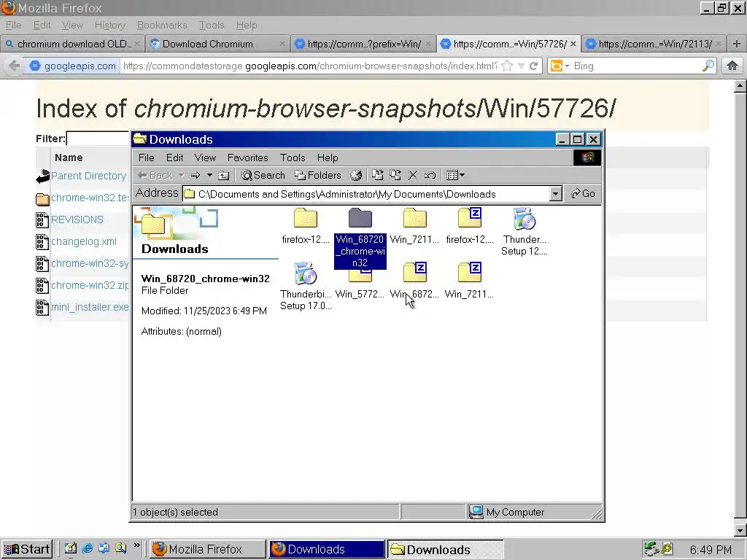Open the Firefox Bookmarks menu
The width and height of the screenshot is (747, 560).
162,26
